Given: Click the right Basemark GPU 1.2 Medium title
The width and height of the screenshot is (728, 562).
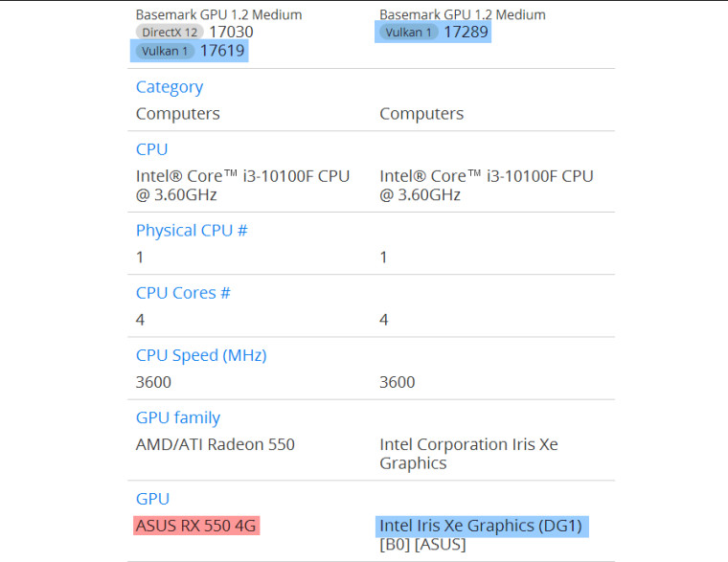Looking at the screenshot, I should click(463, 14).
